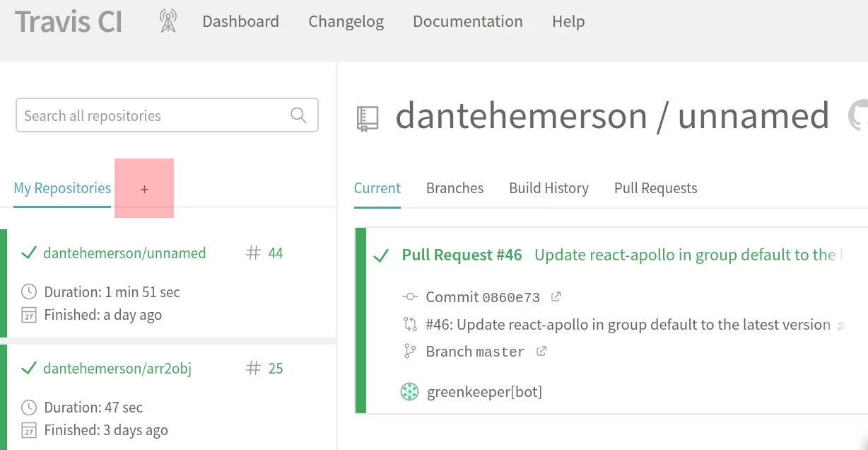This screenshot has height=450, width=868.
Task: Click the branch icon beside Branch master
Action: pos(409,351)
